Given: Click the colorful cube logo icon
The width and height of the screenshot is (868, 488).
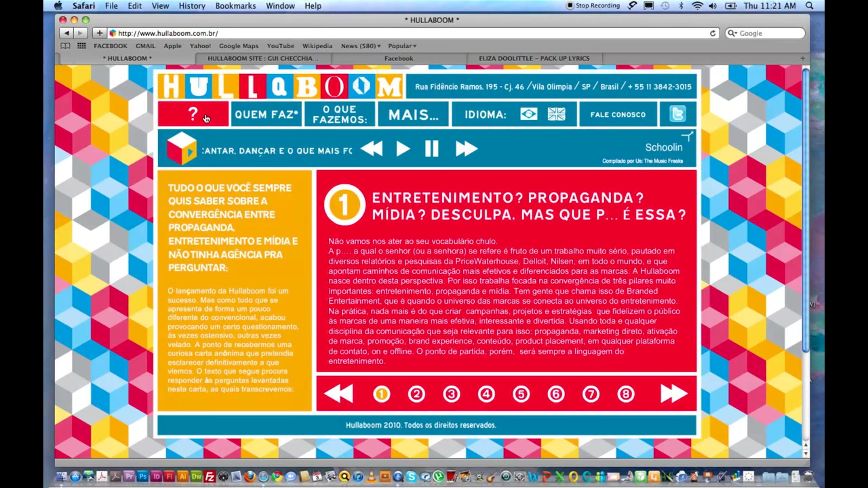Looking at the screenshot, I should click(x=181, y=149).
